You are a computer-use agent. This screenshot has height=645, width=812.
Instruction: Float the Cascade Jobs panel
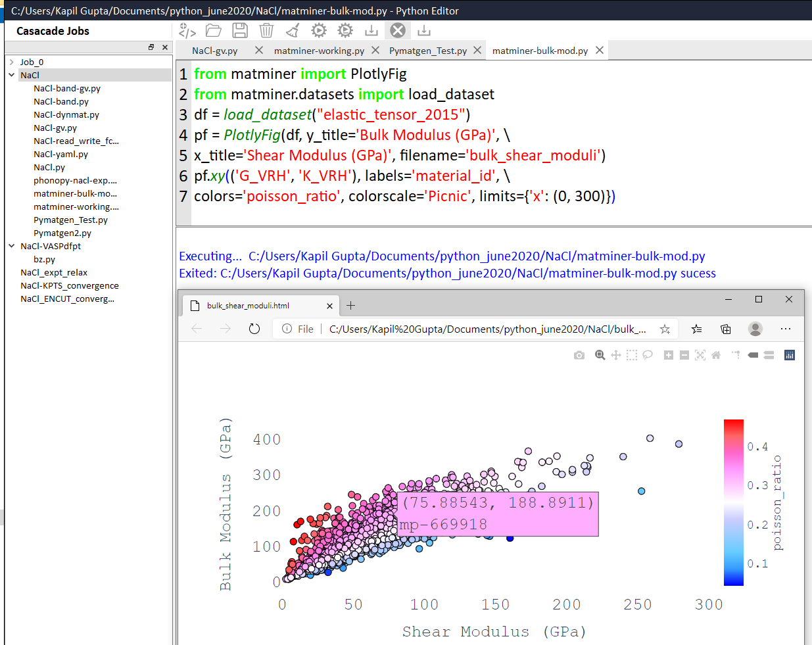click(151, 47)
